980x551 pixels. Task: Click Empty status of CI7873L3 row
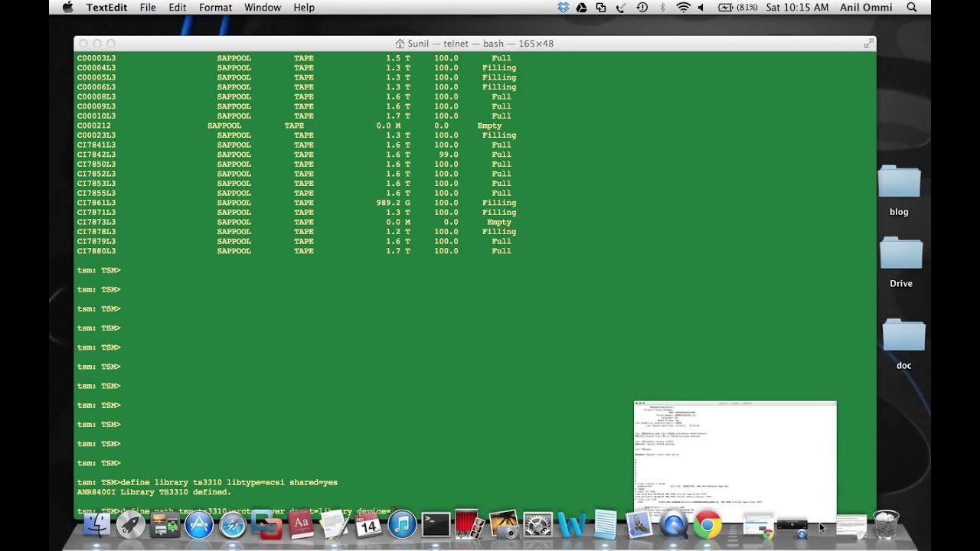click(x=499, y=222)
